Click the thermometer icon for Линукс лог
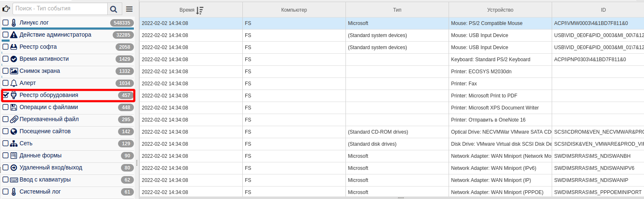Viewport: 644px width, 199px height. click(x=14, y=23)
